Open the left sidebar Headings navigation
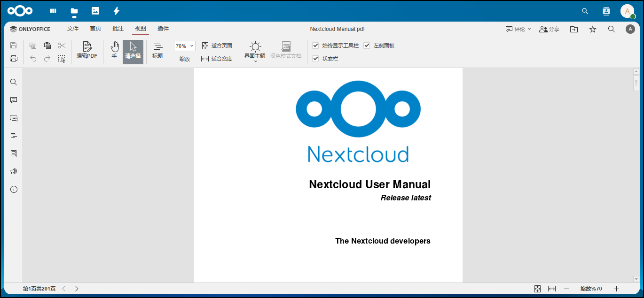644x298 pixels. tap(14, 136)
